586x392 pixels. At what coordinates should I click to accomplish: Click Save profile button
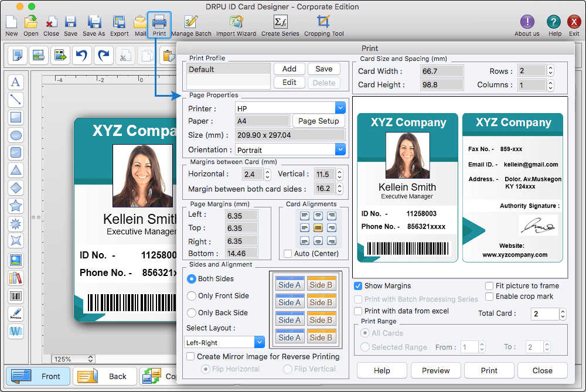point(323,69)
